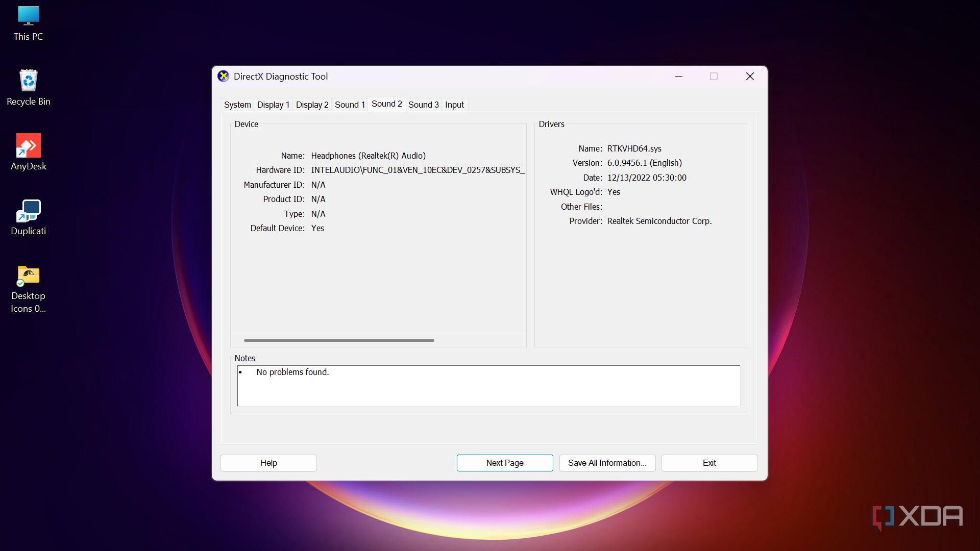Click the Next Page button

point(505,463)
